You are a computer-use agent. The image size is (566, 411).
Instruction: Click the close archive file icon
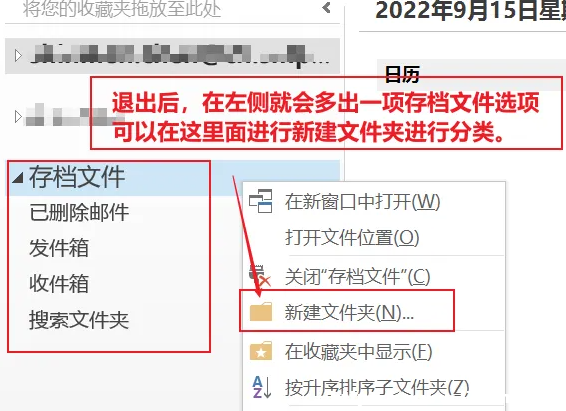[260, 276]
